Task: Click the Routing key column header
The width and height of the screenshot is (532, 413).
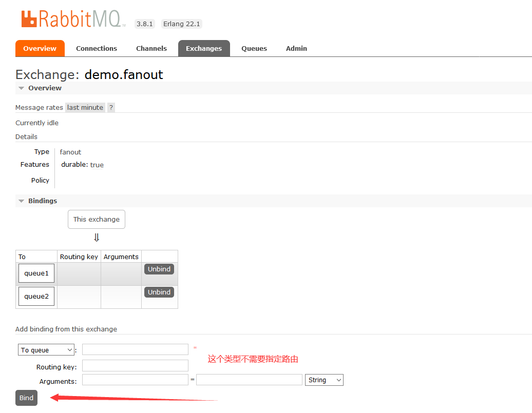Action: [x=79, y=257]
